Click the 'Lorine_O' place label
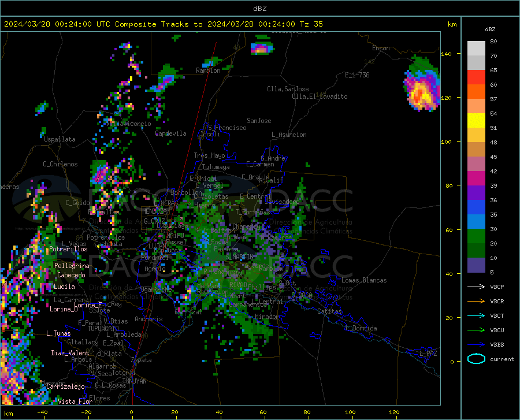Screen dimensions: 520x420 [x=64, y=309]
